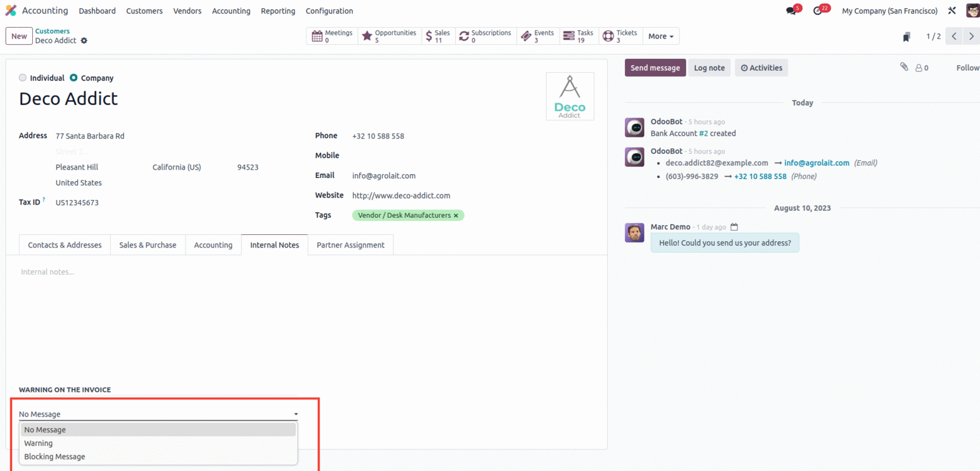Open the Reporting menu
Viewport: 980px width, 471px height.
[278, 11]
